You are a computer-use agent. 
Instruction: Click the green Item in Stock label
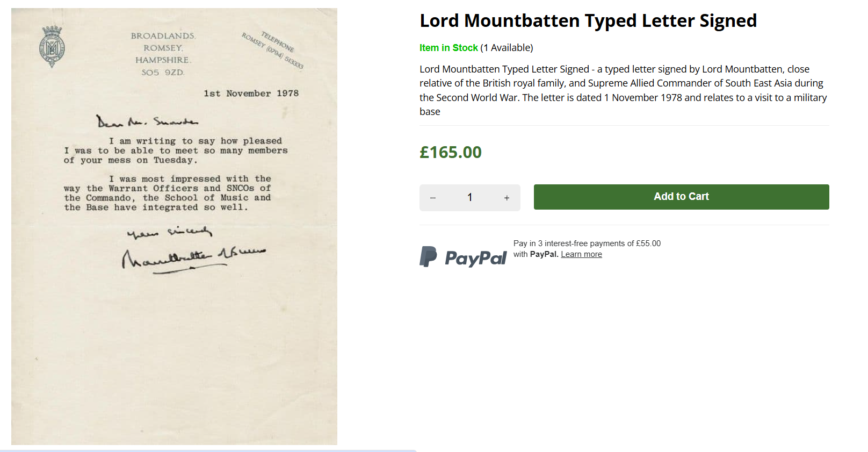point(449,48)
